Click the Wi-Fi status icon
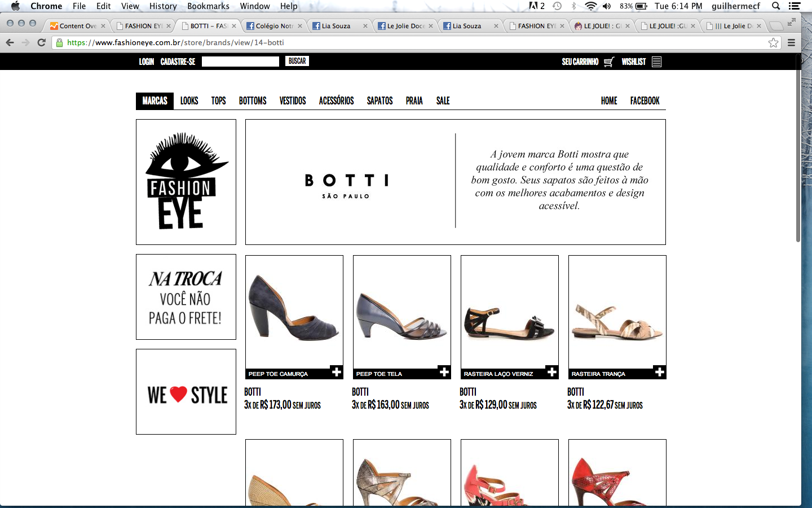Viewport: 812px width, 508px height. 590,6
